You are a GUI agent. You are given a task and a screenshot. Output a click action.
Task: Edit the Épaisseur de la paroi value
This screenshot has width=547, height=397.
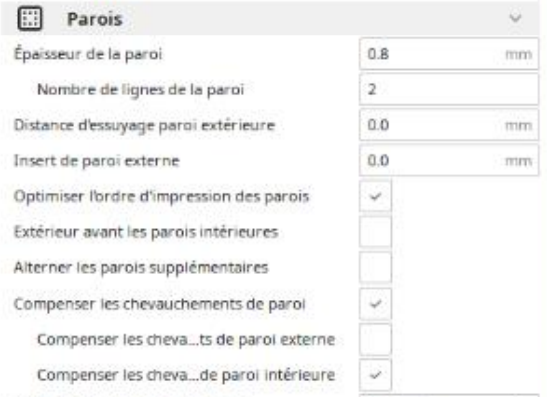[449, 54]
